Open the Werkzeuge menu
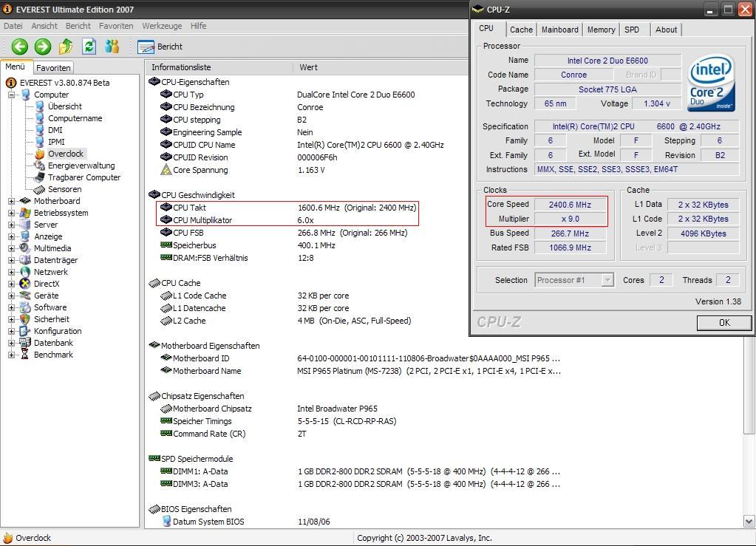The height and width of the screenshot is (546, 756). 162,26
